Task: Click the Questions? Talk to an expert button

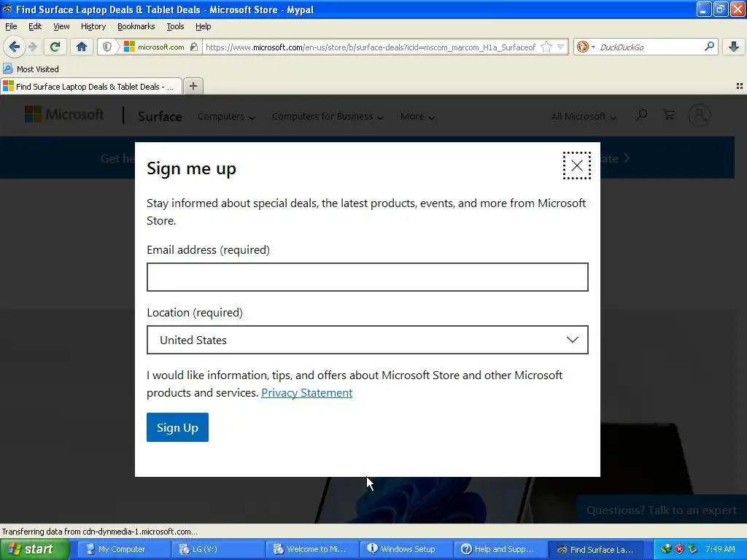Action: 661,510
